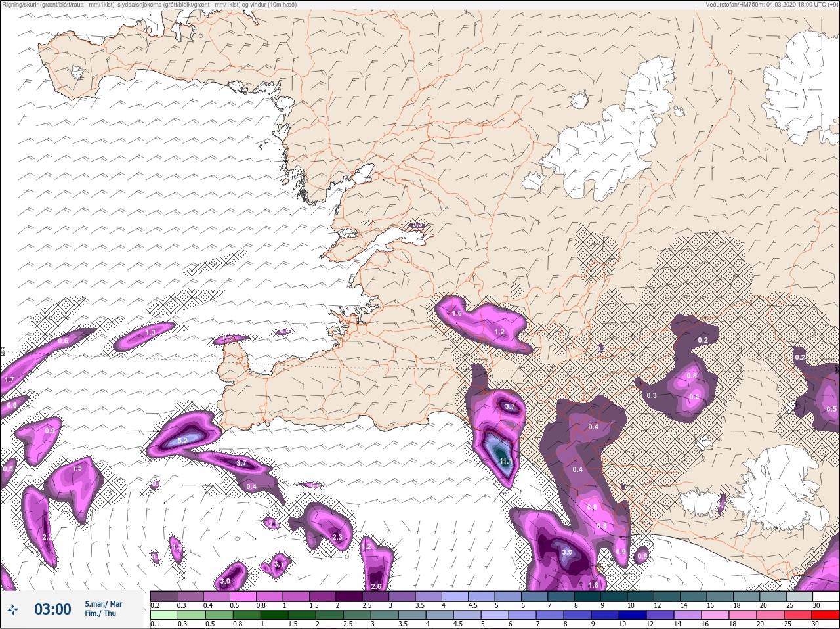Click the 2.2 precipitation value label
The image size is (840, 629).
pos(47,537)
